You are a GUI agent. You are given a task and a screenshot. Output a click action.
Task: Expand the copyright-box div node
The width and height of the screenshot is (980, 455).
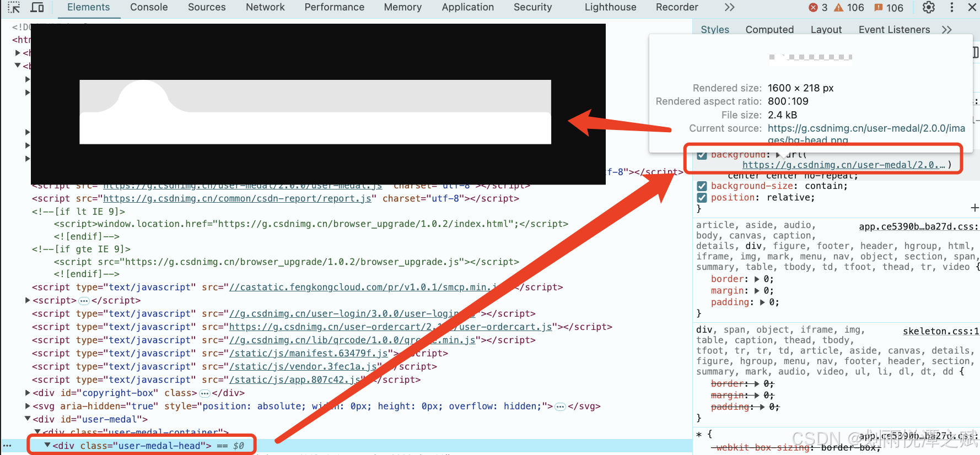(28, 393)
